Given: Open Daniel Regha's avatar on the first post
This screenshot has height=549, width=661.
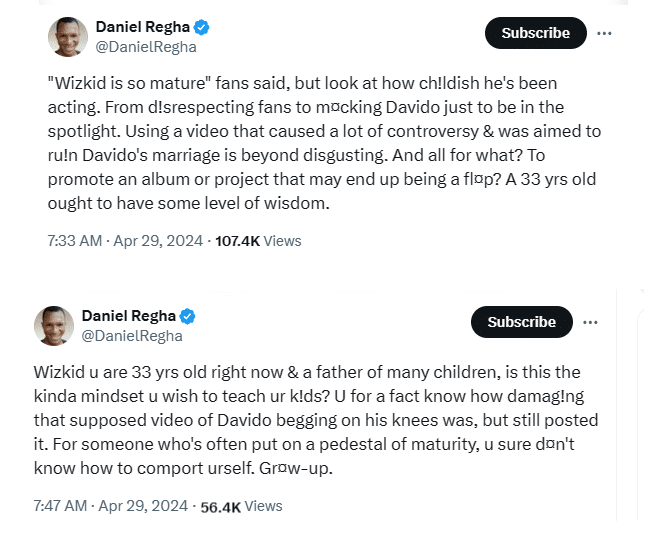Looking at the screenshot, I should coord(67,36).
